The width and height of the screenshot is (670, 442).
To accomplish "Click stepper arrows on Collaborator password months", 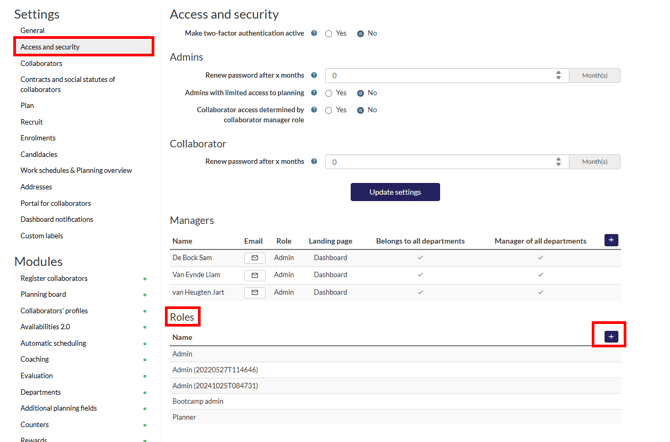I will coord(558,161).
